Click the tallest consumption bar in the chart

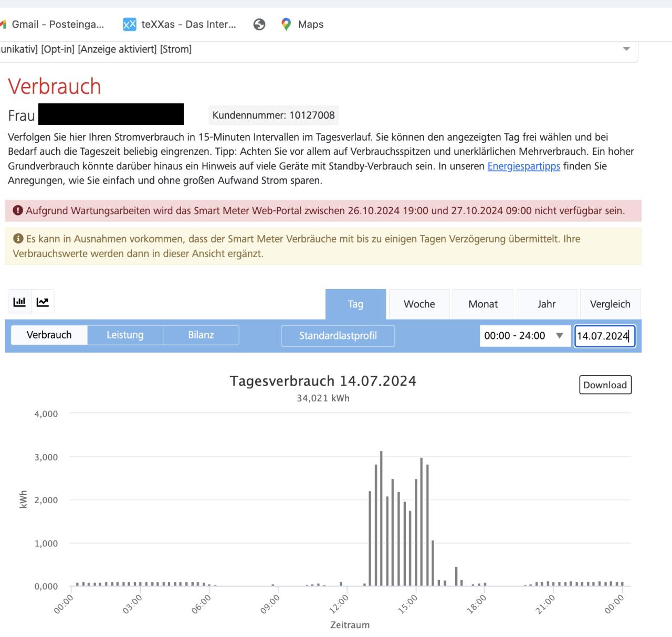coord(381,519)
